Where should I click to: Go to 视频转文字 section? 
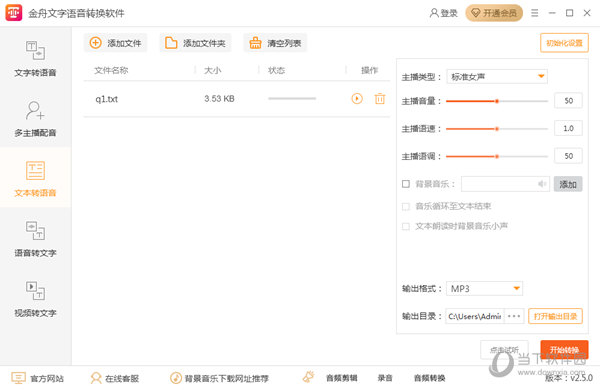click(35, 299)
